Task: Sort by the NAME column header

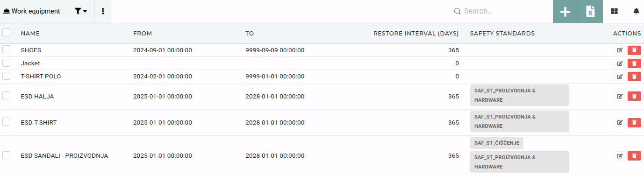Action: coord(30,34)
